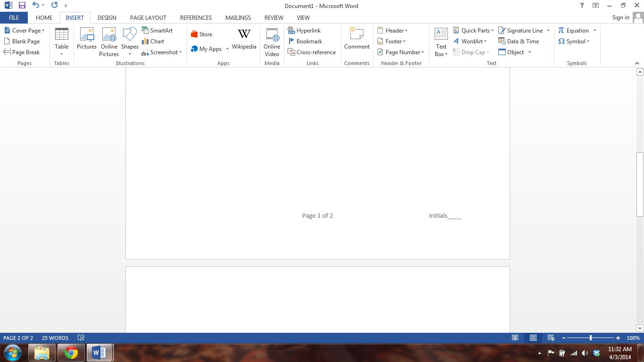
Task: Click the Pictures icon
Action: tap(87, 39)
